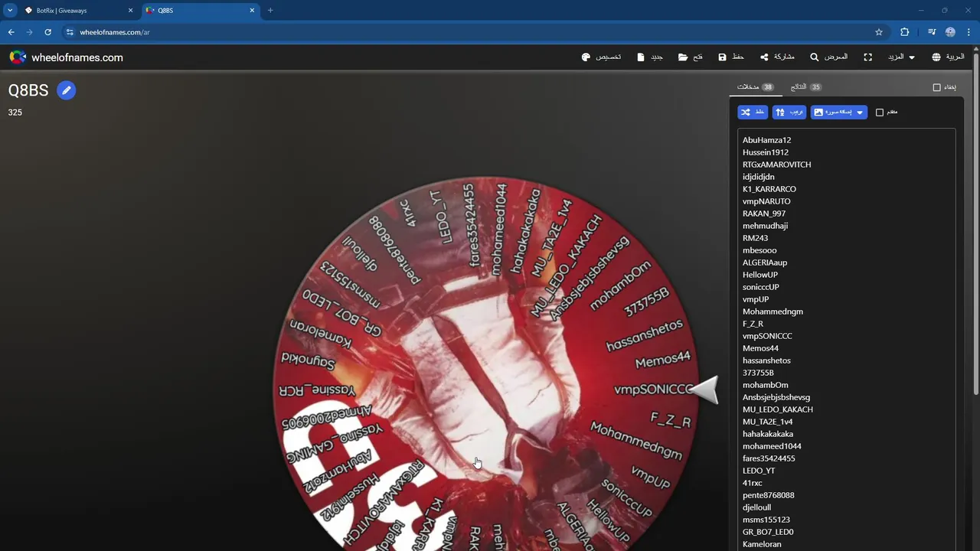This screenshot has height=551, width=980.
Task: Click entry K1_KARRARCO in the list
Action: tap(769, 189)
